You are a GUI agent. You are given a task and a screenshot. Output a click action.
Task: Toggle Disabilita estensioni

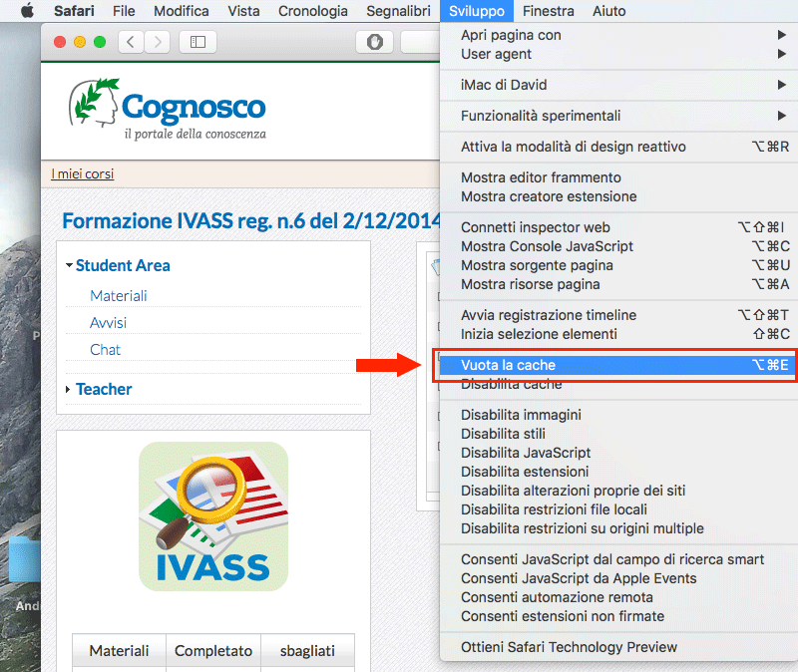click(618, 471)
